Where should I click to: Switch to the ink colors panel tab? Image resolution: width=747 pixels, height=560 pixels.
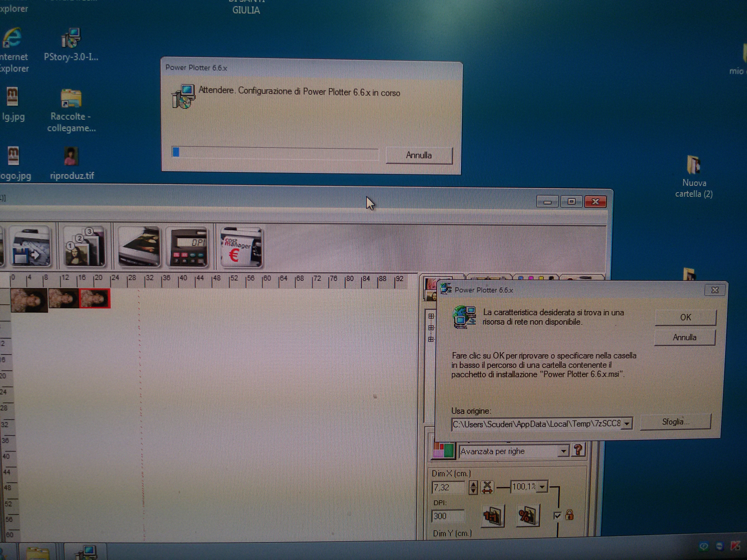coord(536,277)
